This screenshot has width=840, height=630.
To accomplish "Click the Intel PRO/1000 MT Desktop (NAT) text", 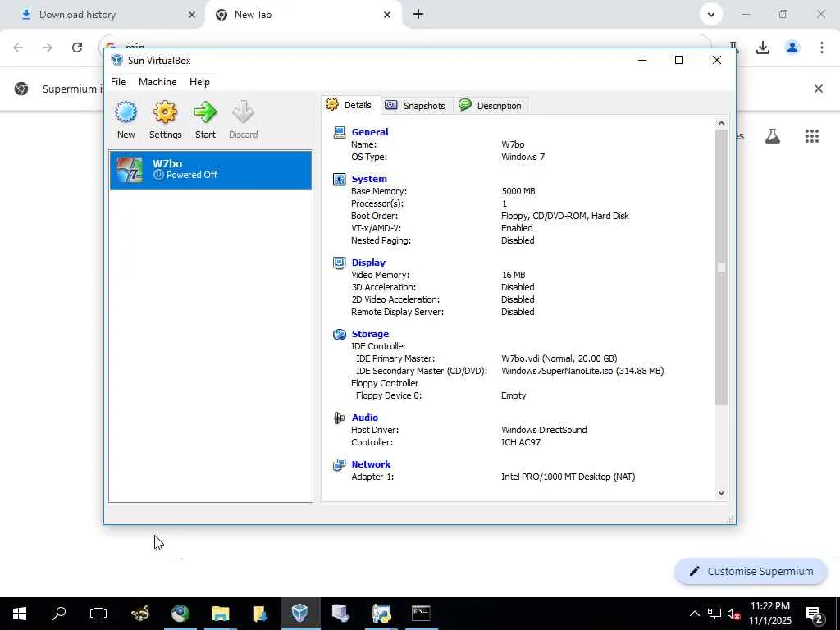I will pos(568,477).
